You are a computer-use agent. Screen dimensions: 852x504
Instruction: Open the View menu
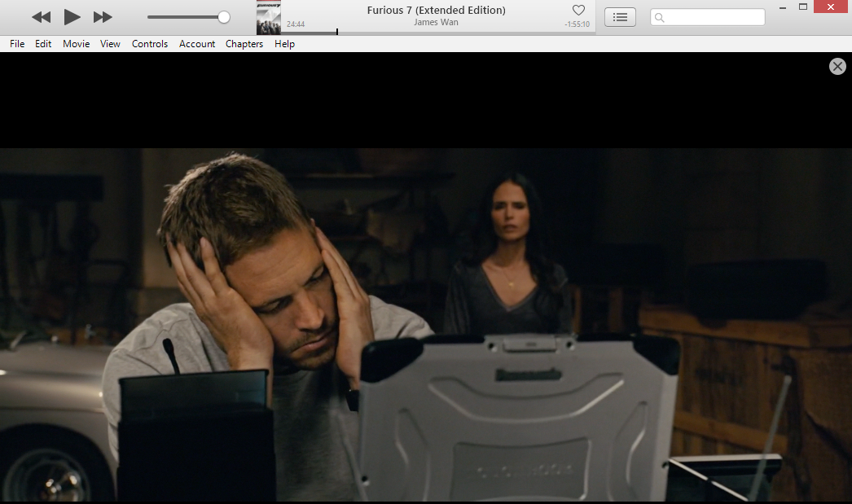click(x=110, y=44)
